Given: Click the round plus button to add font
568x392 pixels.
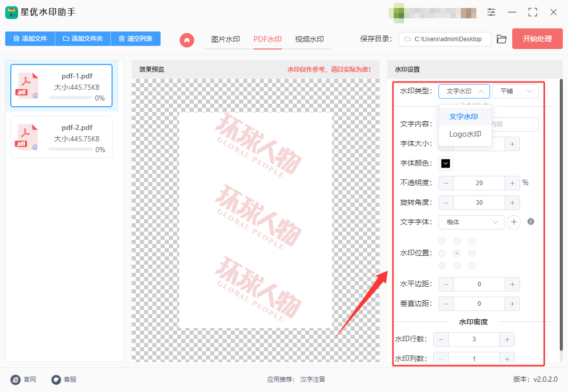Looking at the screenshot, I should [514, 222].
